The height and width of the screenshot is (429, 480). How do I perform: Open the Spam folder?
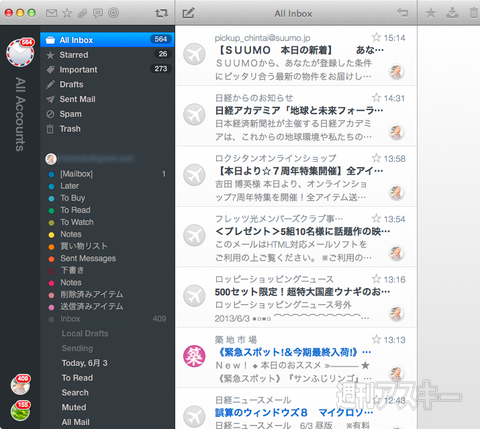[107, 114]
